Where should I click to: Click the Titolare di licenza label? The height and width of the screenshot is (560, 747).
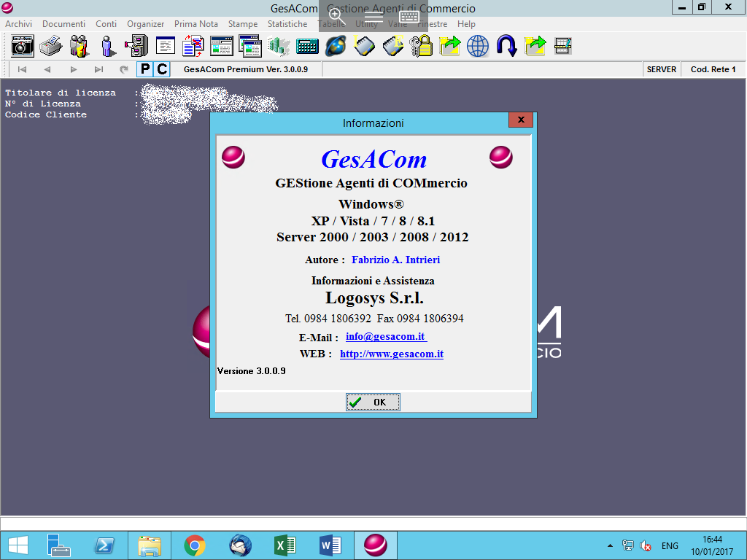[61, 93]
